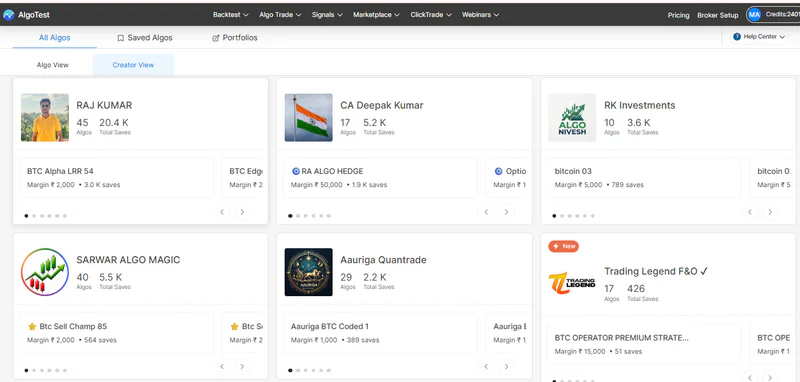Viewport: 800px width, 382px height.
Task: Click the 5.2 K total saves figure
Action: [374, 122]
